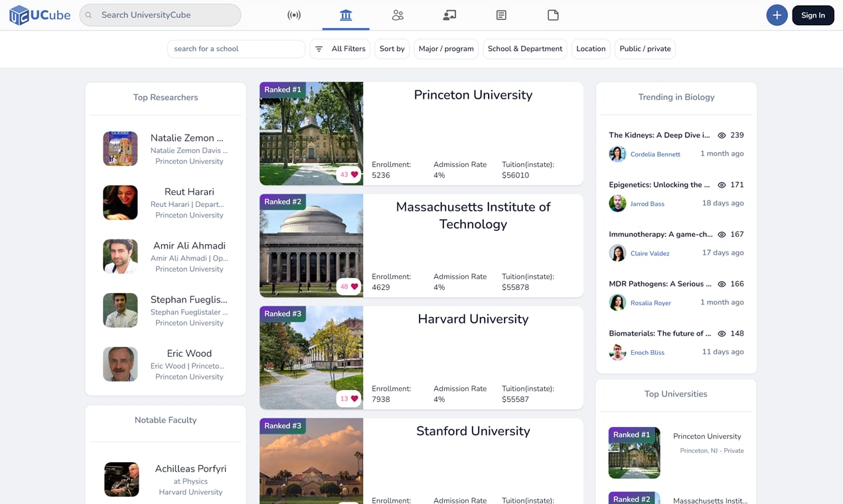Open Stephan Fueglis... researcher name
843x504 pixels.
point(189,299)
